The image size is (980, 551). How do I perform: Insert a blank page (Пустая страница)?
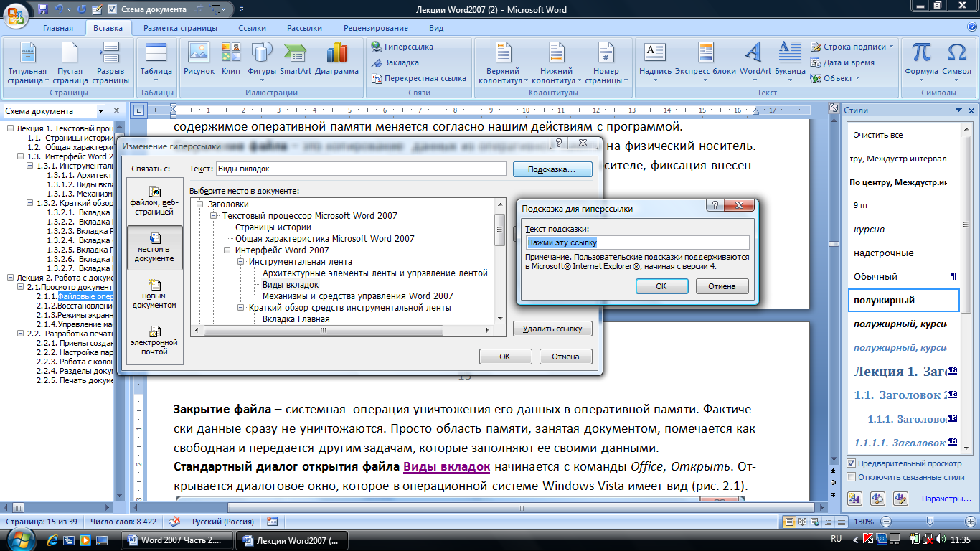pyautogui.click(x=70, y=64)
